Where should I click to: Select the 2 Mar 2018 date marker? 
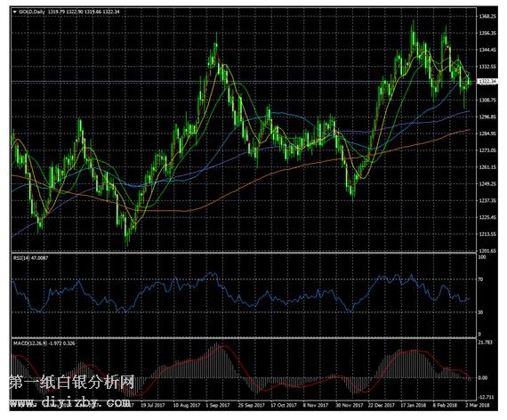tap(478, 405)
